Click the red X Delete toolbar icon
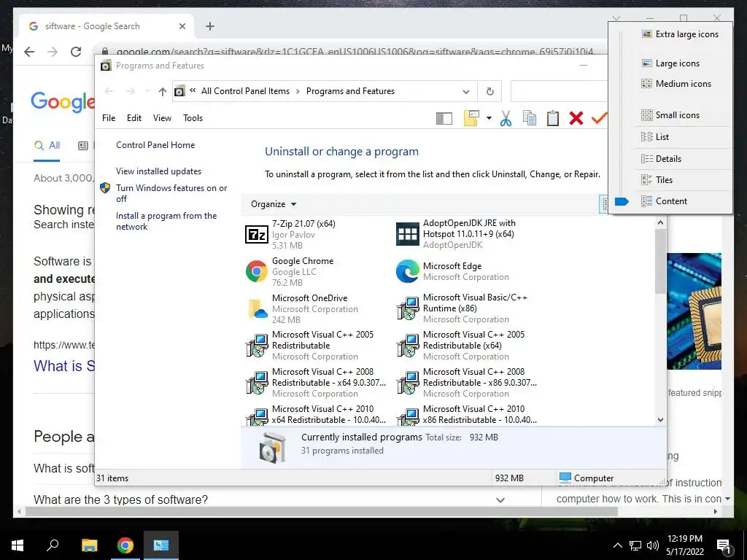 tap(576, 118)
